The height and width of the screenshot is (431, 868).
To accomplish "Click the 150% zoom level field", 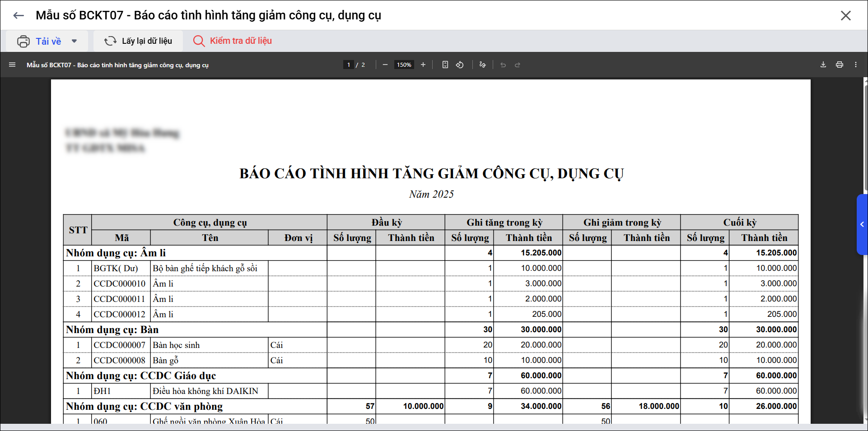I will [404, 65].
